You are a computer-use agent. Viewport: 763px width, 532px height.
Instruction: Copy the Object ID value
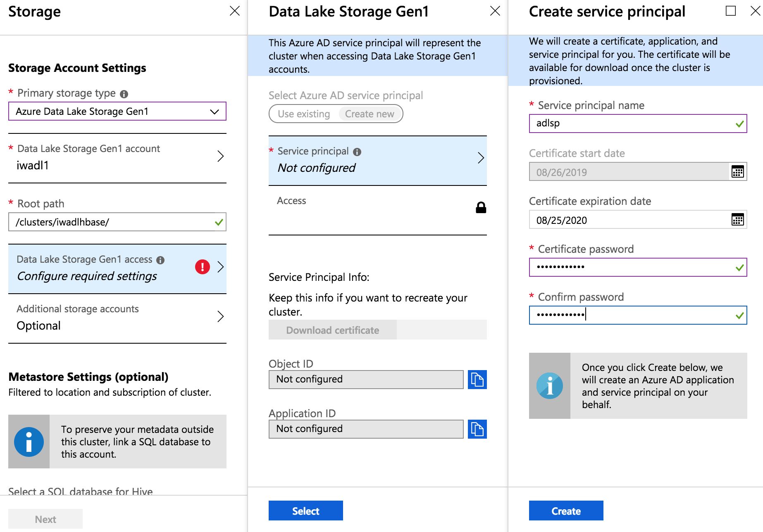(x=477, y=380)
